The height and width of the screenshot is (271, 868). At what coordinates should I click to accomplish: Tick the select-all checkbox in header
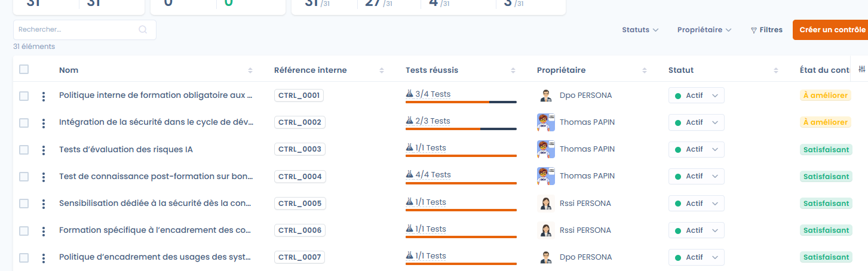[24, 69]
